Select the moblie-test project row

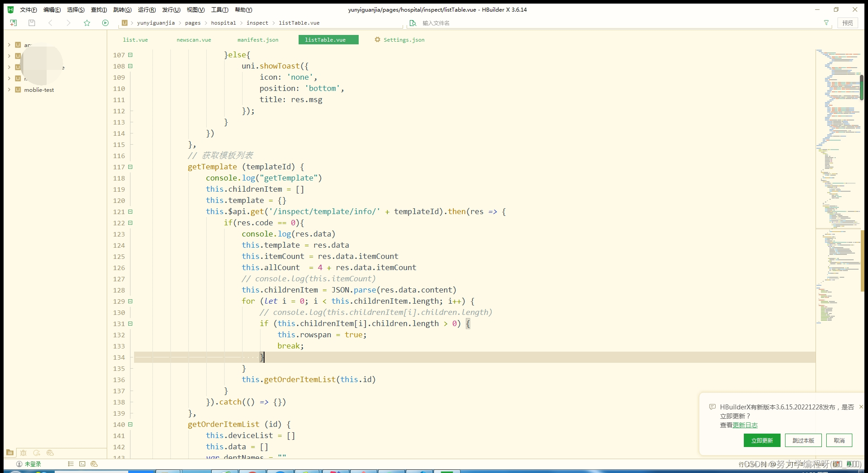(55, 90)
